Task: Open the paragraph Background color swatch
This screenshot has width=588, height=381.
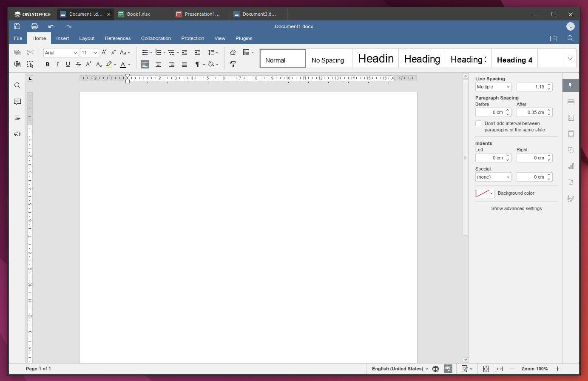Action: tap(485, 193)
